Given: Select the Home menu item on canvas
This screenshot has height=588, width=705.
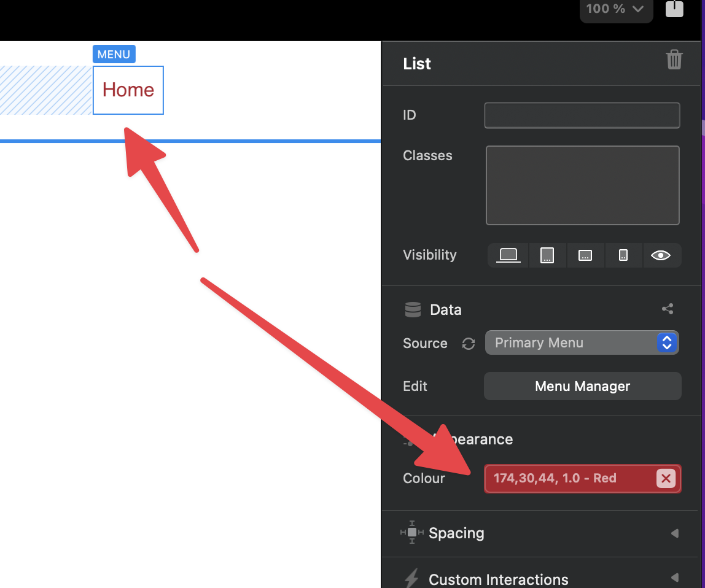Looking at the screenshot, I should click(x=128, y=90).
